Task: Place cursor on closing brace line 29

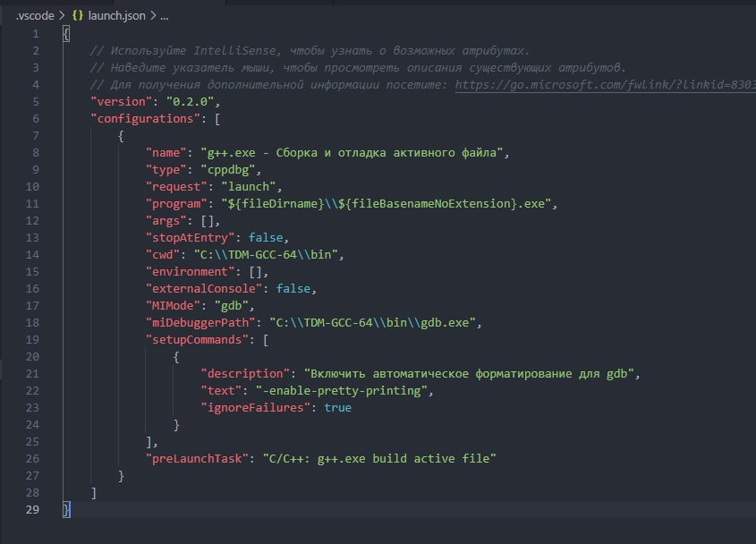Action: coord(66,510)
